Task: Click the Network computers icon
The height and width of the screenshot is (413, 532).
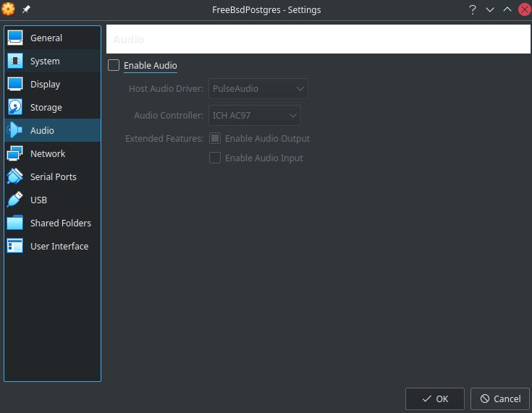Action: (15, 153)
